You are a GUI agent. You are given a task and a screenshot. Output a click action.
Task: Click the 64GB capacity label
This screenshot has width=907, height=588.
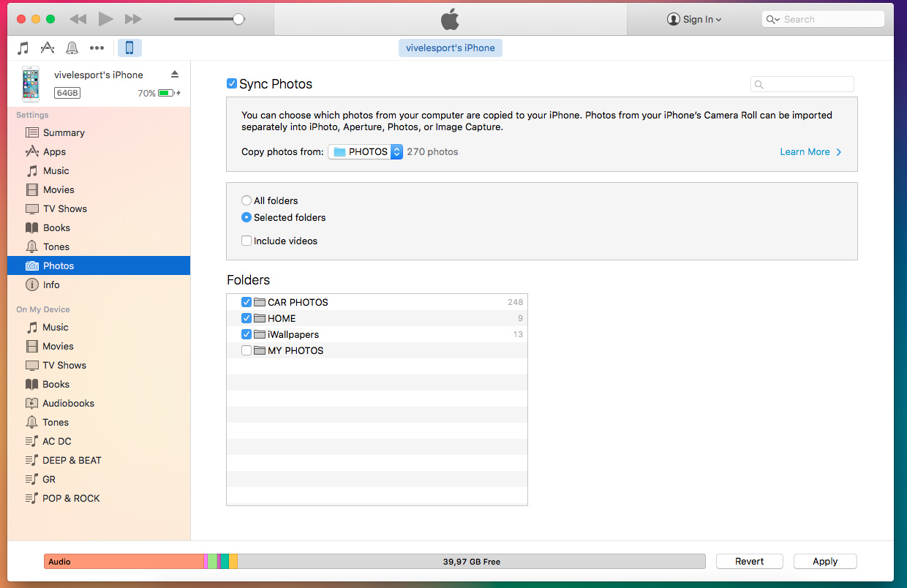[x=67, y=93]
